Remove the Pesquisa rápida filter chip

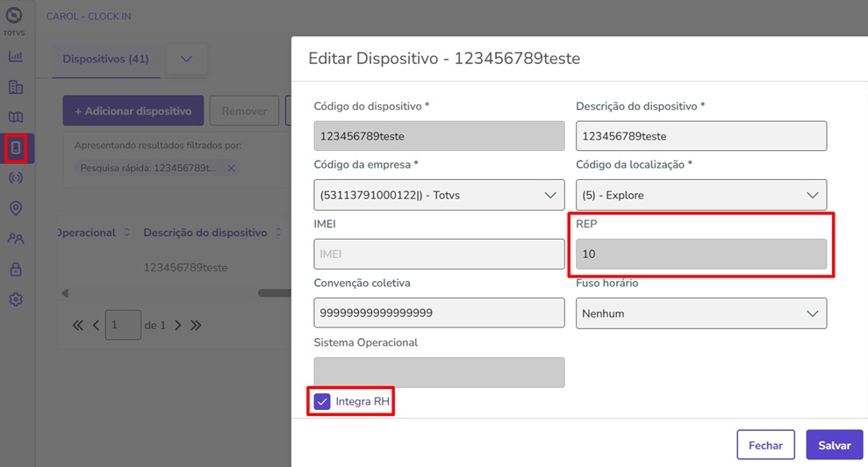pyautogui.click(x=232, y=168)
